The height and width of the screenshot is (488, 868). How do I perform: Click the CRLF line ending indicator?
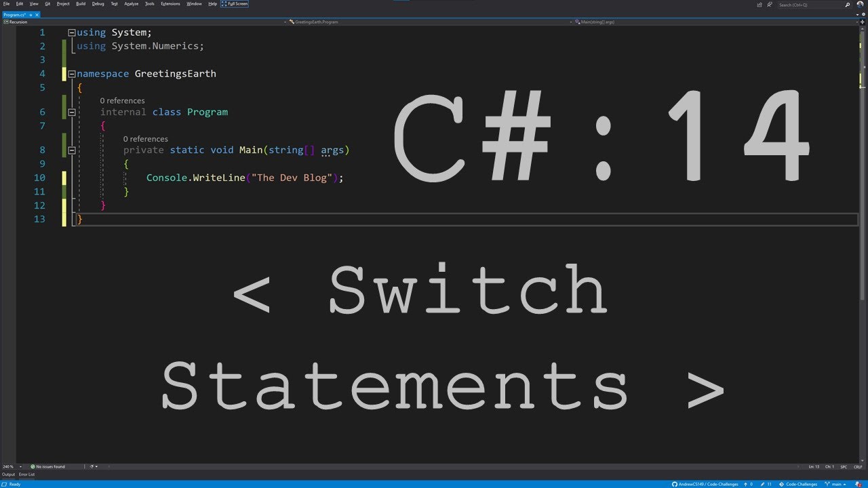(x=859, y=466)
